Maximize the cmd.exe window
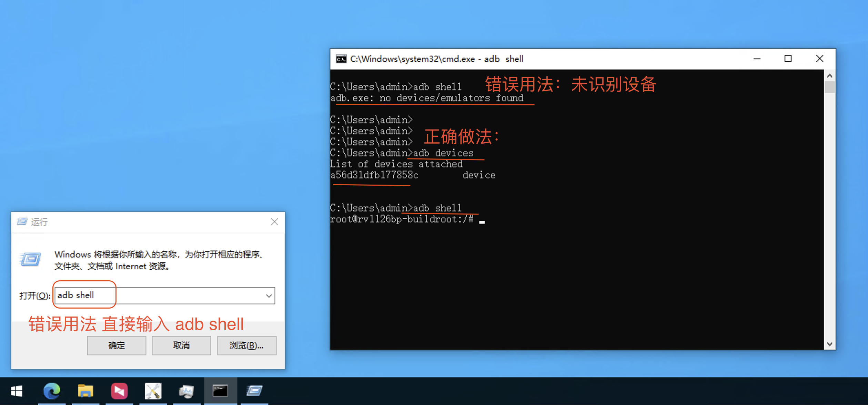 click(788, 59)
